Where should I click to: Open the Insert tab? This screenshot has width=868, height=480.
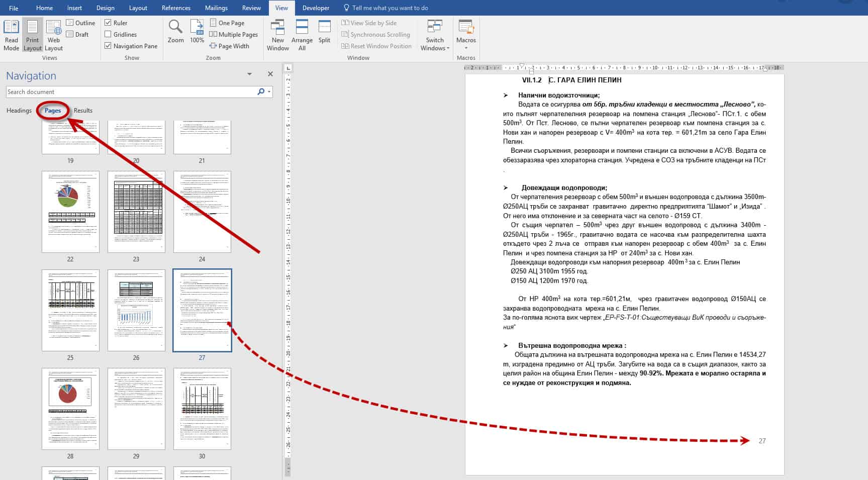[75, 8]
